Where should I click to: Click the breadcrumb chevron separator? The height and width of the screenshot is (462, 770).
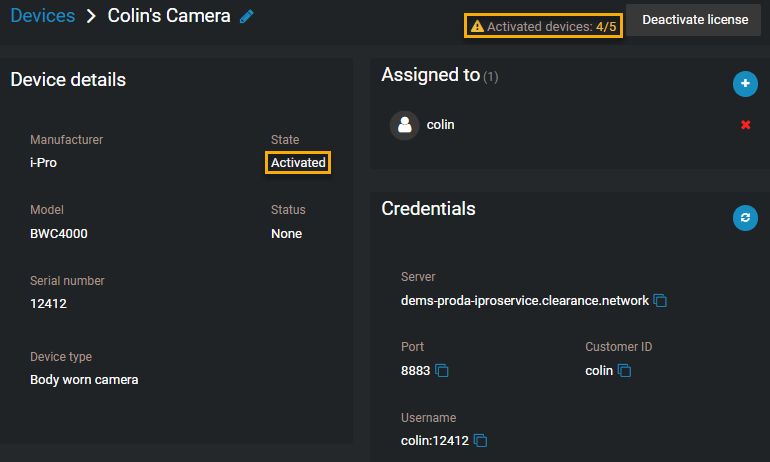pos(91,16)
